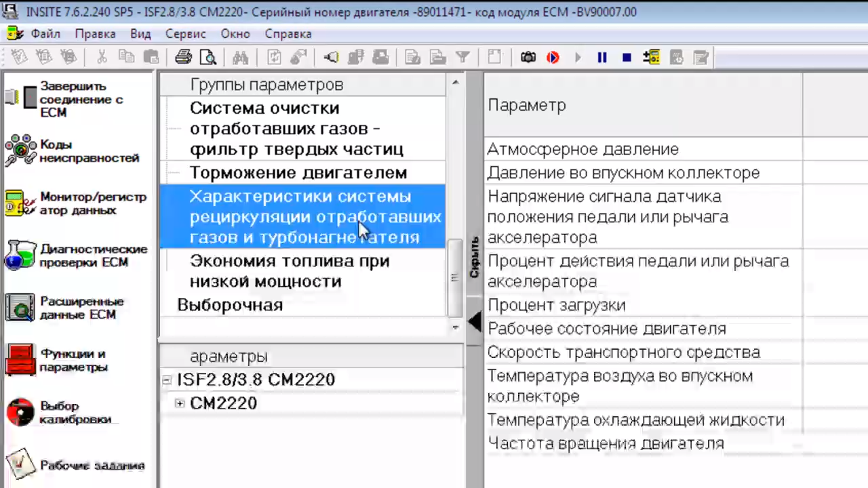Viewport: 868px width, 488px height.
Task: Collapse the ISF2.8/3.8 CM2220 tree node
Action: 167,380
